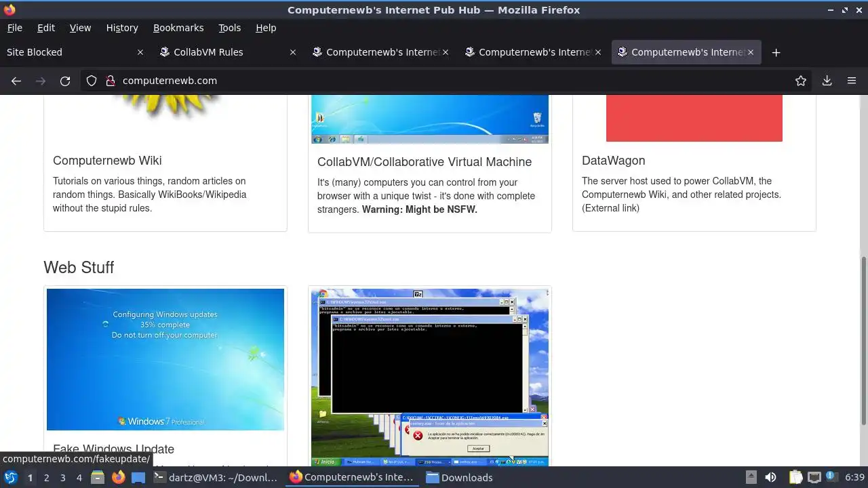Image resolution: width=868 pixels, height=488 pixels.
Task: Click the Windows 7 update thumbnail image
Action: [165, 359]
